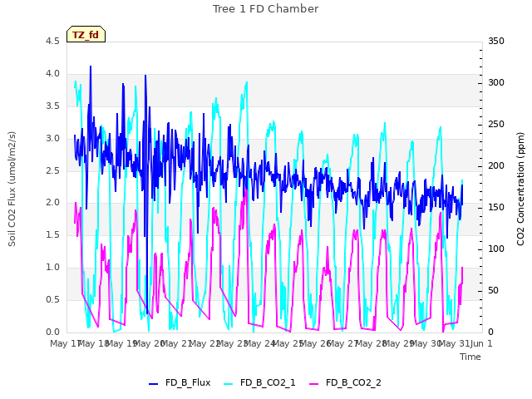The height and width of the screenshot is (399, 532).
Task: Click the Soil CO2 Flux axis title
Action: coord(12,189)
